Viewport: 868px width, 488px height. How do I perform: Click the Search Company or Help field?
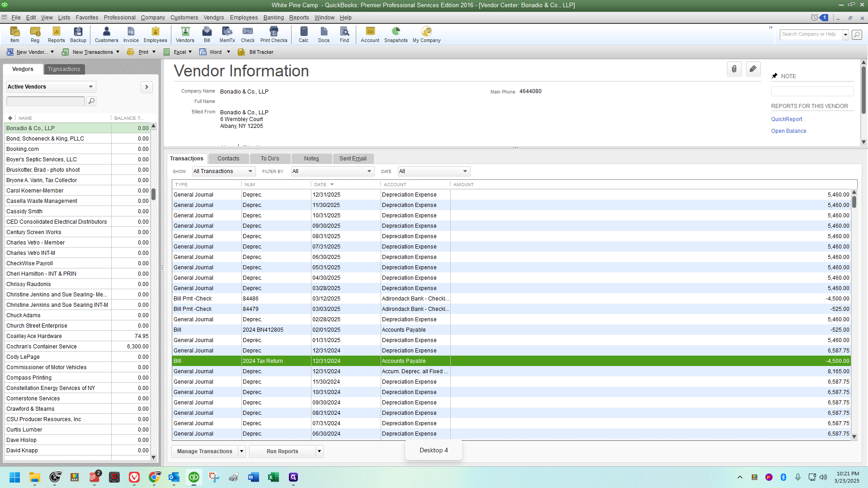811,34
